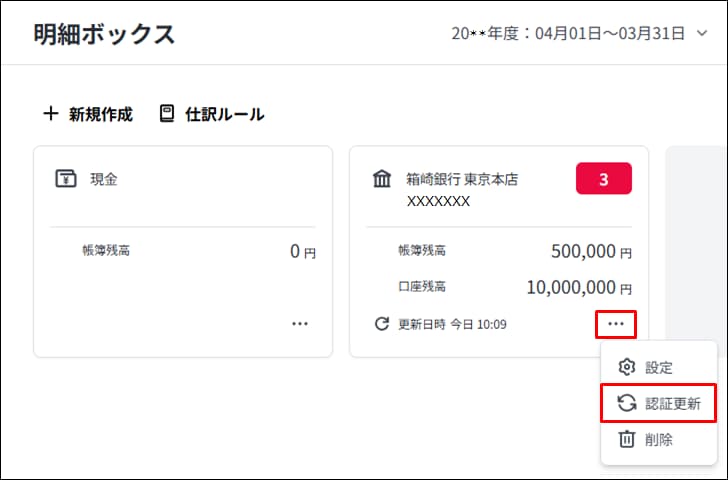Open the three-dot menu on 箱崎銀行 card
728x480 pixels.
(x=616, y=324)
